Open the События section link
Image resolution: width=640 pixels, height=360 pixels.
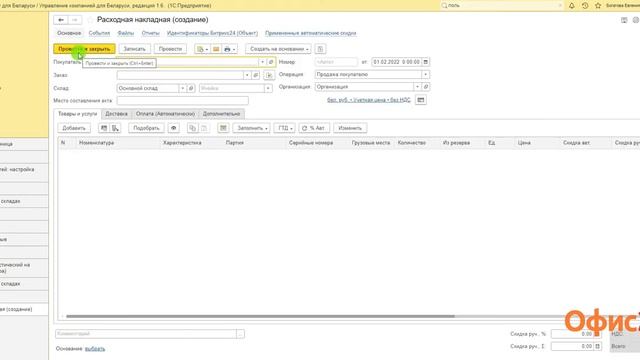99,33
